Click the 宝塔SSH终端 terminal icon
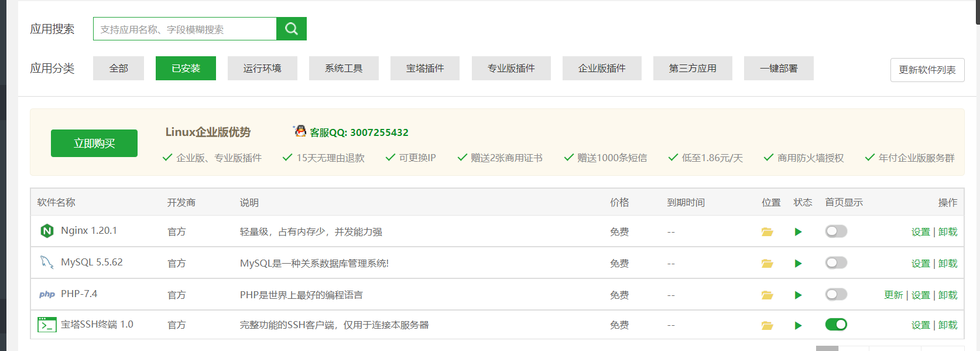The image size is (980, 351). [47, 325]
